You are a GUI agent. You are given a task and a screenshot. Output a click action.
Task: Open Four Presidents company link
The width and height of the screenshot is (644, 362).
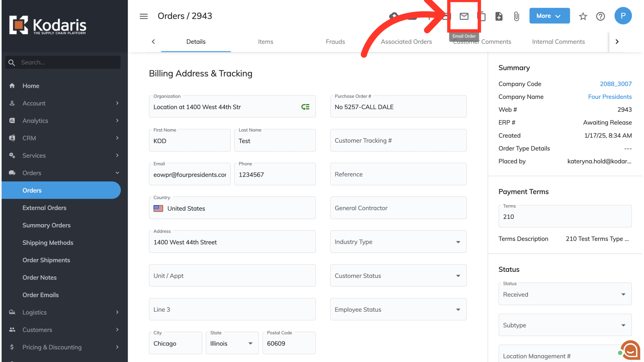609,97
